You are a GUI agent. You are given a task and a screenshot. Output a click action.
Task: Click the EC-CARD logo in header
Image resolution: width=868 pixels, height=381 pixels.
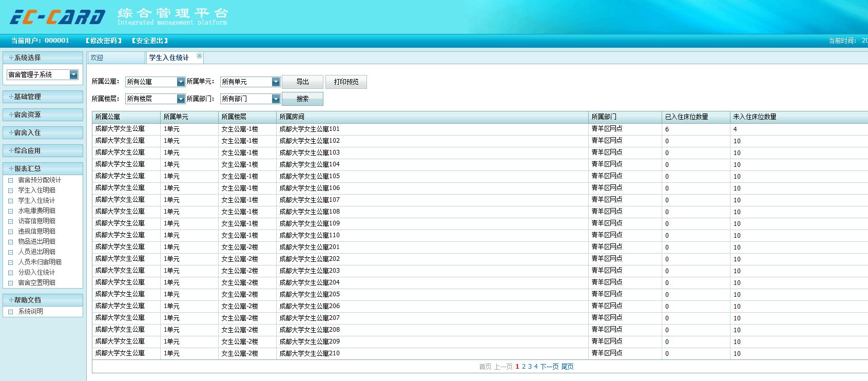pyautogui.click(x=57, y=17)
